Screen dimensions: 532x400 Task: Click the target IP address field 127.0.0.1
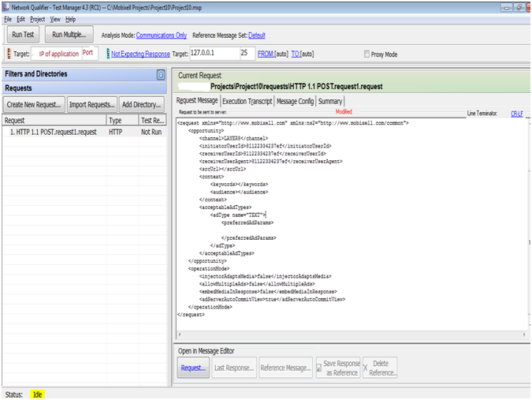click(214, 54)
